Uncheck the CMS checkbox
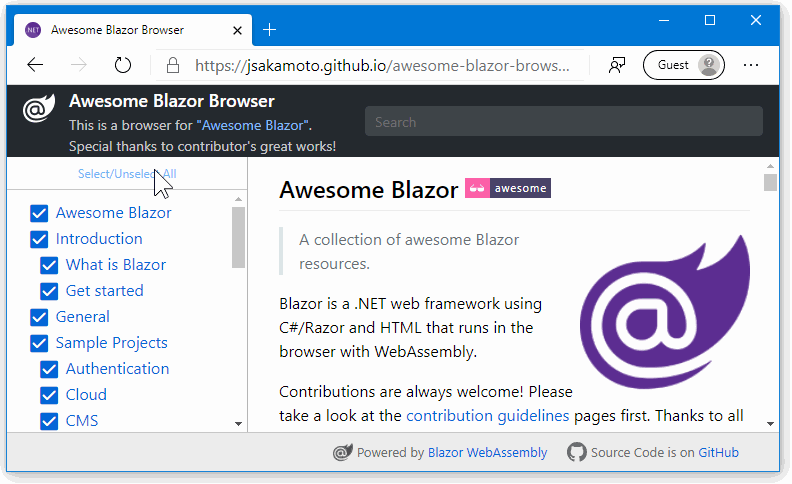 click(49, 421)
